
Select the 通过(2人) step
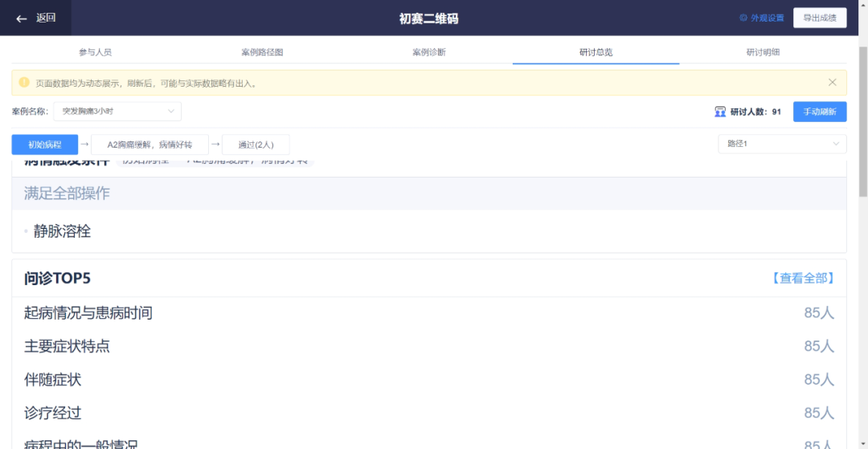[256, 145]
